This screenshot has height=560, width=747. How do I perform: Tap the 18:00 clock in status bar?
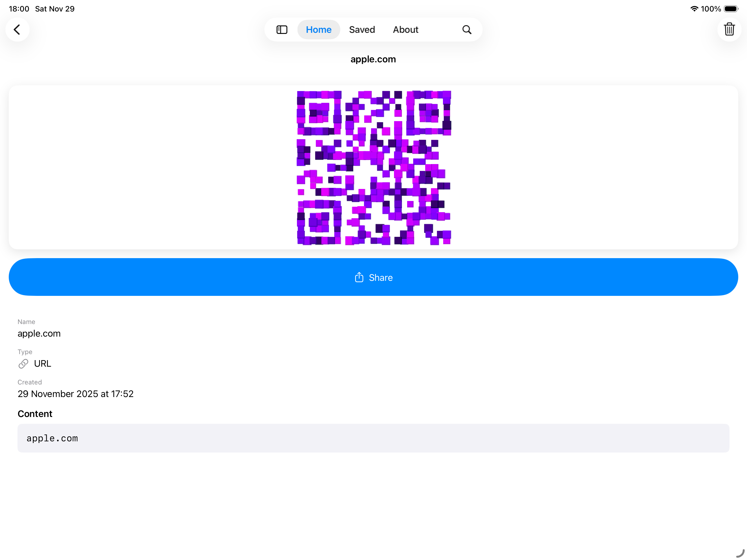coord(19,9)
